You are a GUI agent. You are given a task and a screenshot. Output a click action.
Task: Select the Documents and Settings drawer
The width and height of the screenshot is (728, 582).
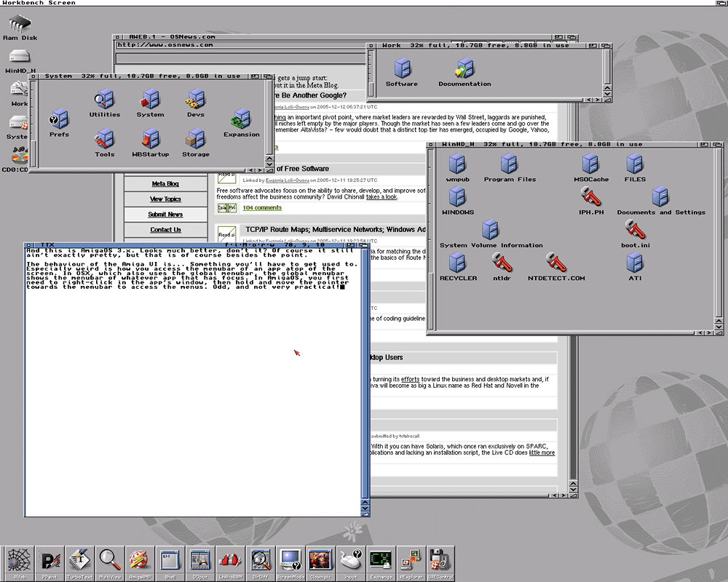point(661,201)
